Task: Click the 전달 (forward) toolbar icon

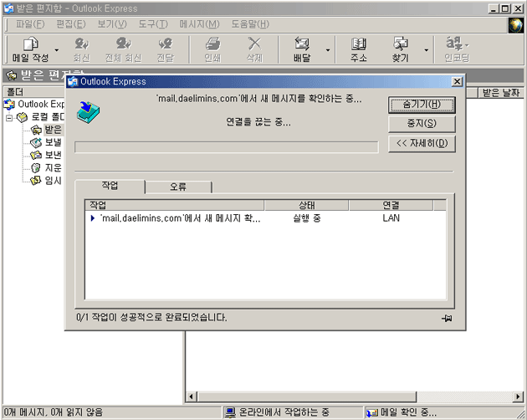Action: [166, 49]
